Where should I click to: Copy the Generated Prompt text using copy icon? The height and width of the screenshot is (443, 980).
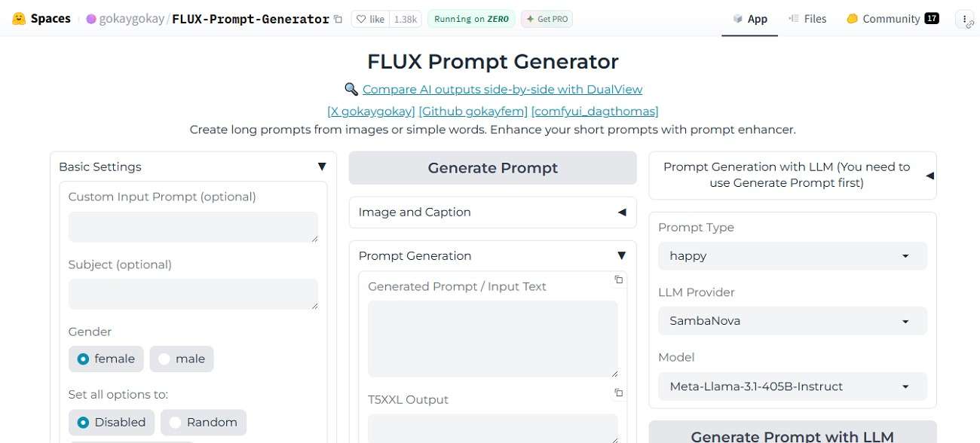coord(618,280)
